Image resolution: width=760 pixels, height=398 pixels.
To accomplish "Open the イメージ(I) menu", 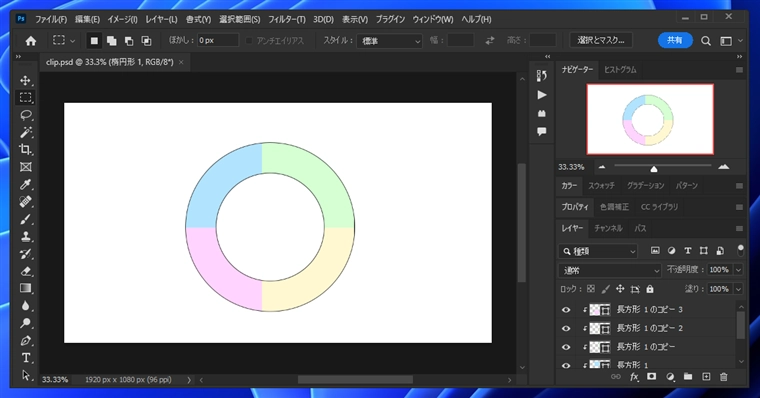I will [x=122, y=19].
